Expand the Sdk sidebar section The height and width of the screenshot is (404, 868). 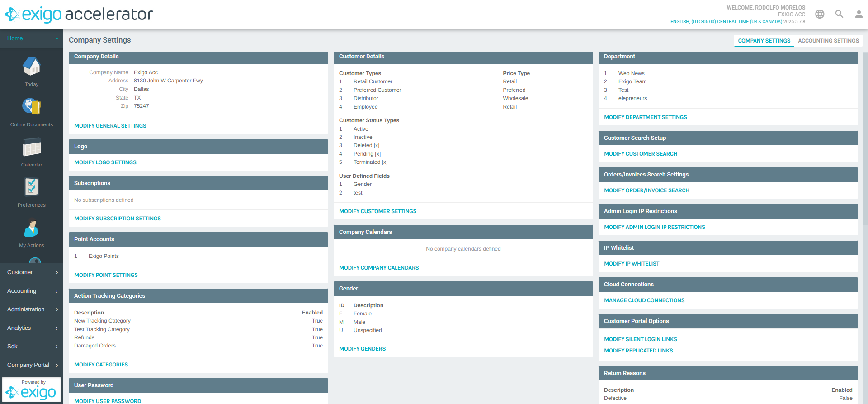click(32, 347)
